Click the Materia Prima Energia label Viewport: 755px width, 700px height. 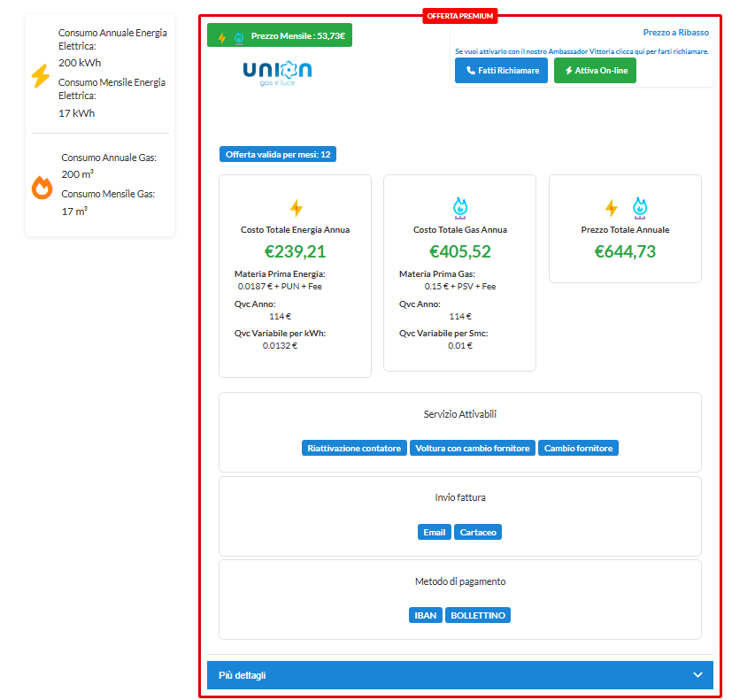(x=280, y=274)
